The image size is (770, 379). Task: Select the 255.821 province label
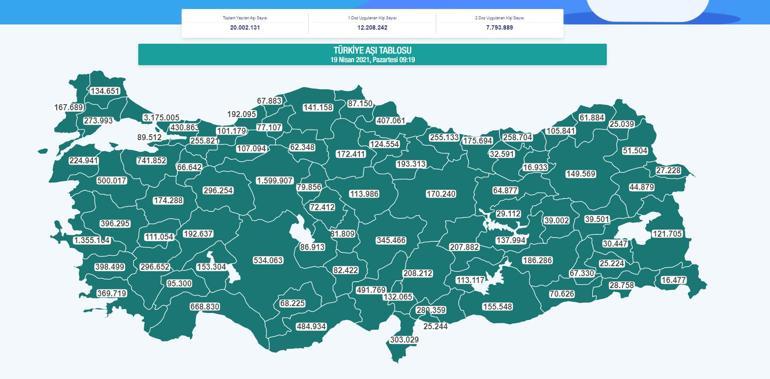[205, 140]
